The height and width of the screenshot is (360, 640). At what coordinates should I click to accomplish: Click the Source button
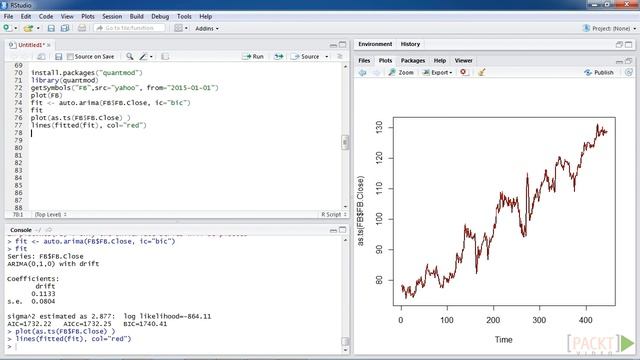305,56
